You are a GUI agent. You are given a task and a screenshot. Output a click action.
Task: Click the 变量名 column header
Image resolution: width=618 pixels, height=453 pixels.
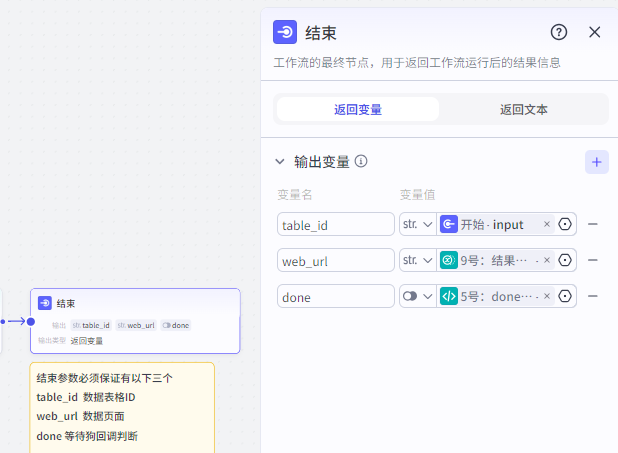294,195
